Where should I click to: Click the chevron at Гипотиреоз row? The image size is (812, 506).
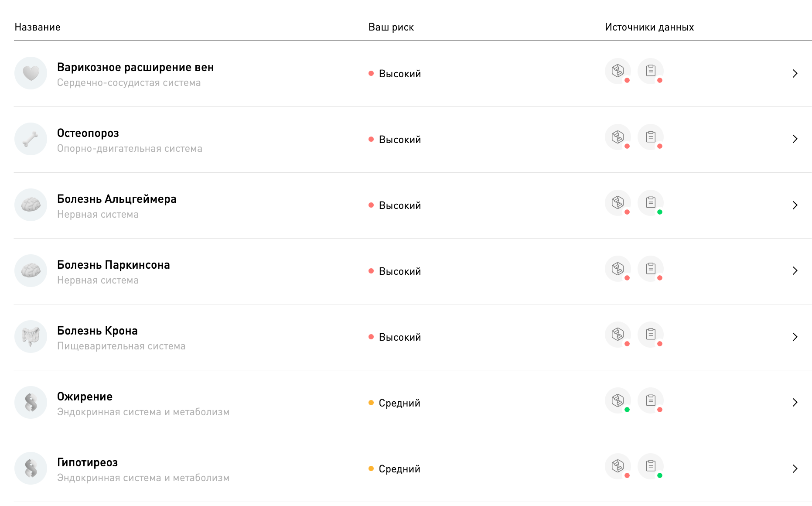coord(795,468)
